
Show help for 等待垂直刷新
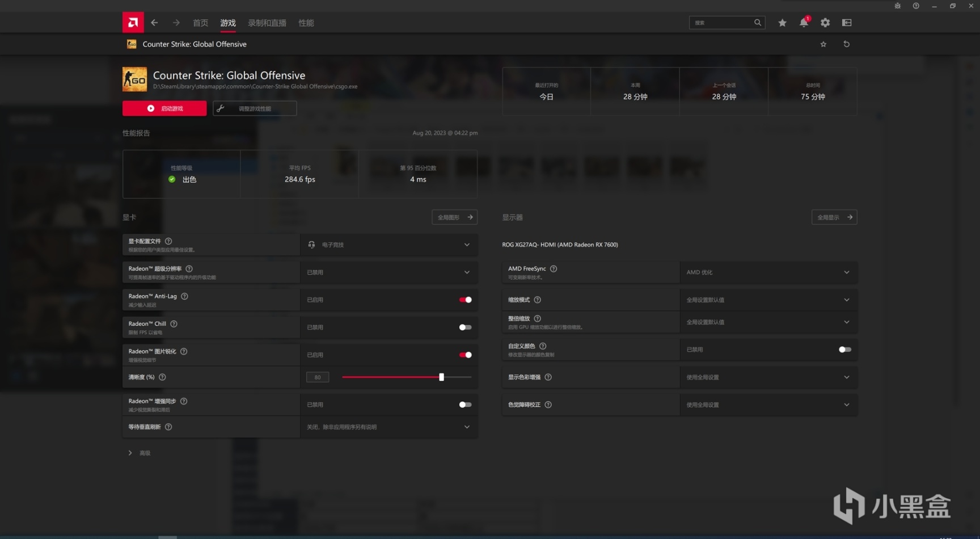point(168,427)
